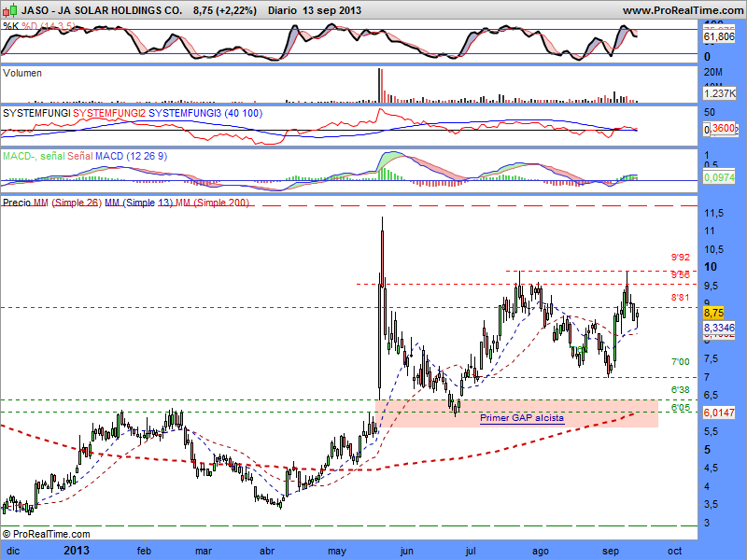Click the may month marker on time axis
Image resolution: width=747 pixels, height=560 pixels.
[x=337, y=552]
